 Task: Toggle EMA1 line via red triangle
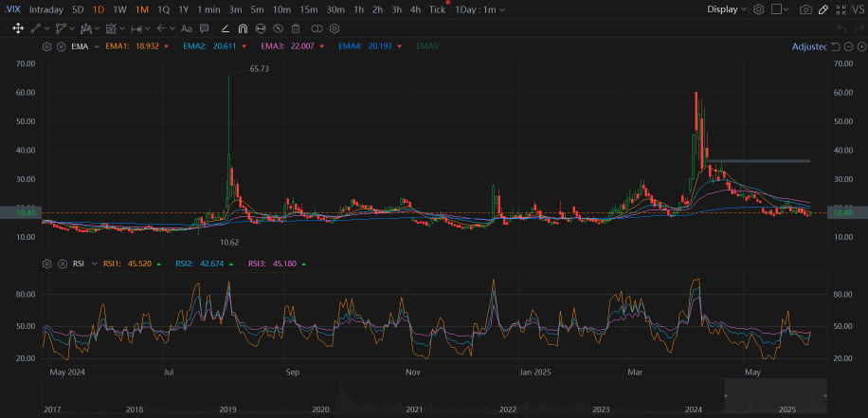166,46
